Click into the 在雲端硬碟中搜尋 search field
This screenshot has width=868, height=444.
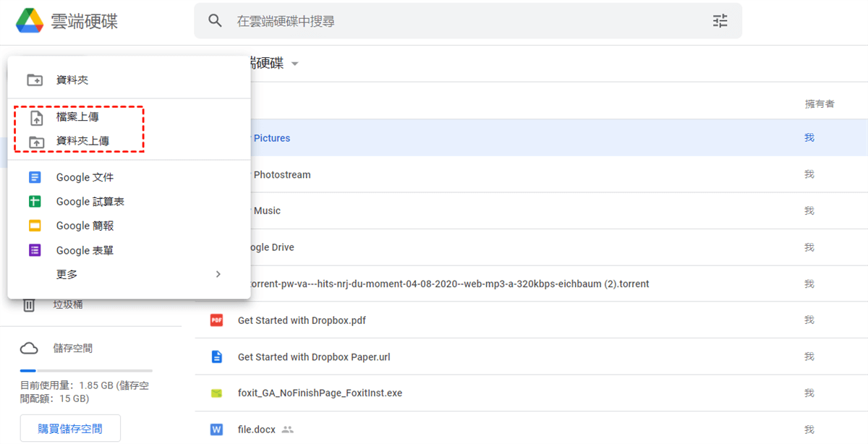[467, 21]
